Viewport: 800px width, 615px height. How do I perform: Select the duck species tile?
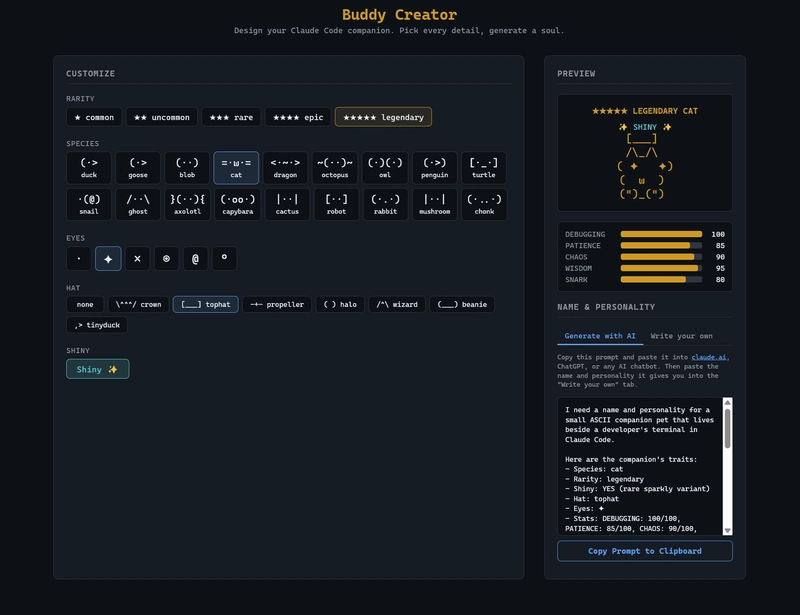tap(89, 167)
